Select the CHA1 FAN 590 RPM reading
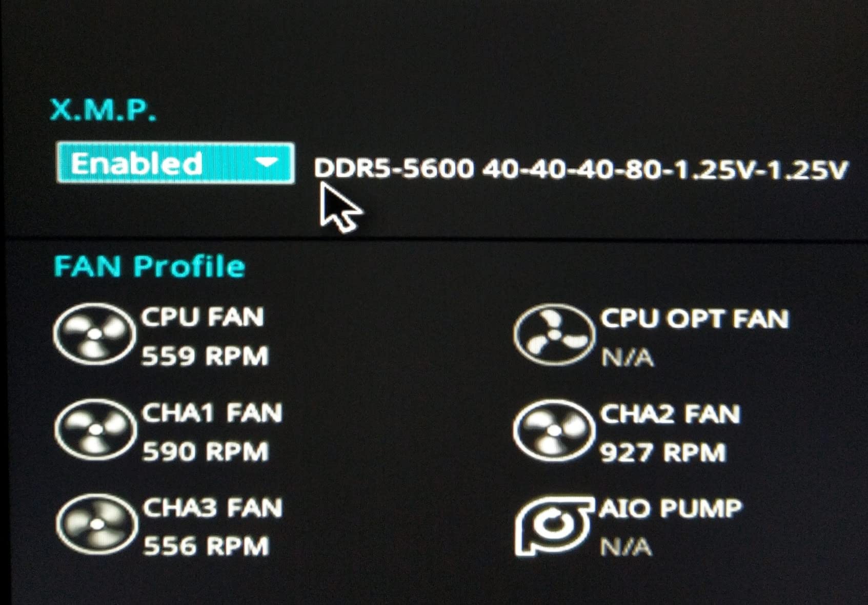Viewport: 868px width, 605px height. [x=206, y=451]
